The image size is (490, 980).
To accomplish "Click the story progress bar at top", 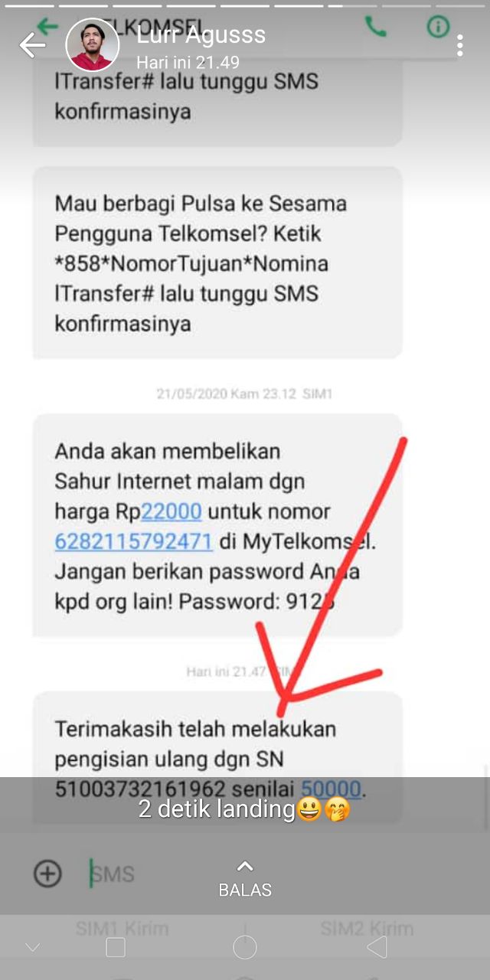I will 245,5.
